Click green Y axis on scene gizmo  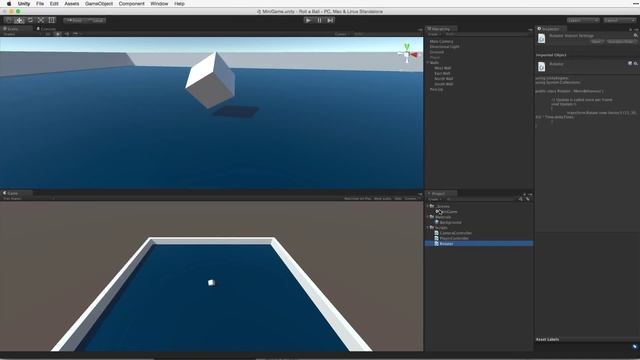[x=407, y=47]
